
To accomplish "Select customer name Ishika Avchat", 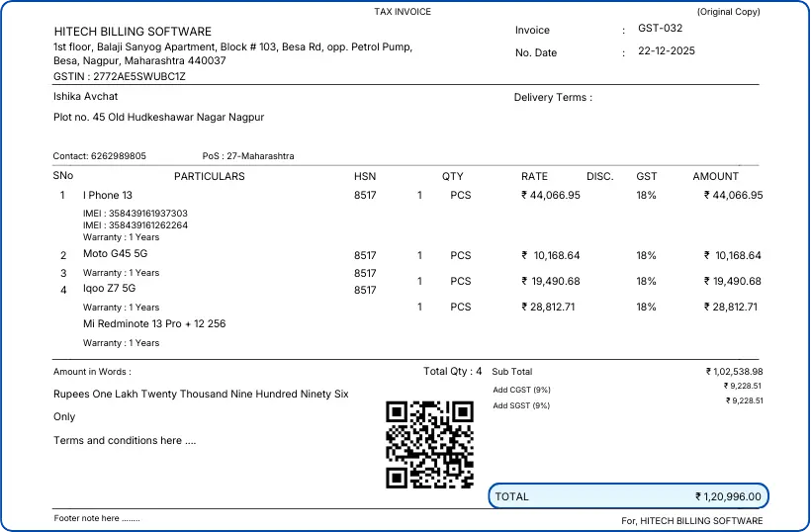I will (86, 97).
